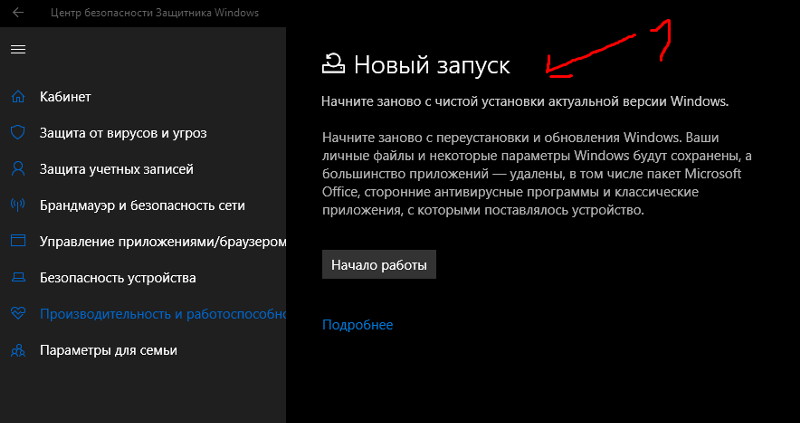
Task: Click the back arrow in title bar
Action: coord(18,13)
